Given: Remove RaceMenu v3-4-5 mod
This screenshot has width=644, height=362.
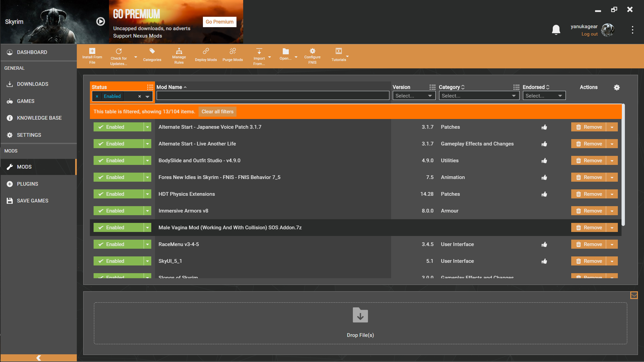Looking at the screenshot, I should point(589,244).
